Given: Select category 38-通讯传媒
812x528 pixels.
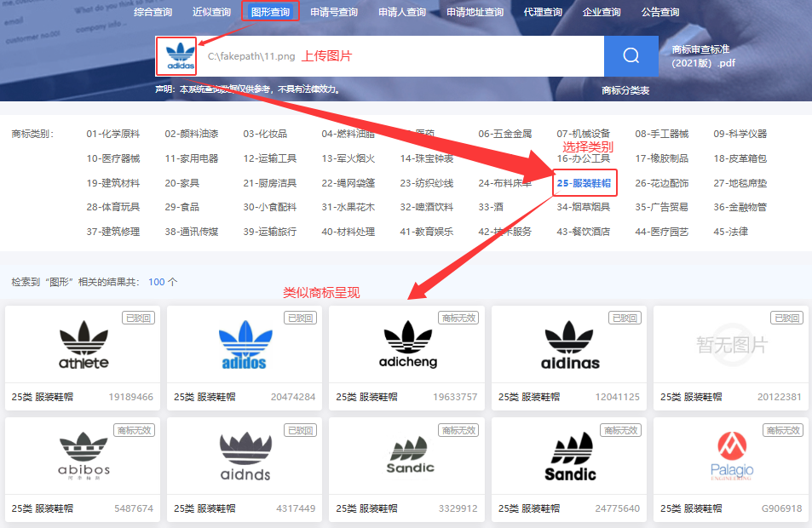Looking at the screenshot, I should click(x=191, y=232).
